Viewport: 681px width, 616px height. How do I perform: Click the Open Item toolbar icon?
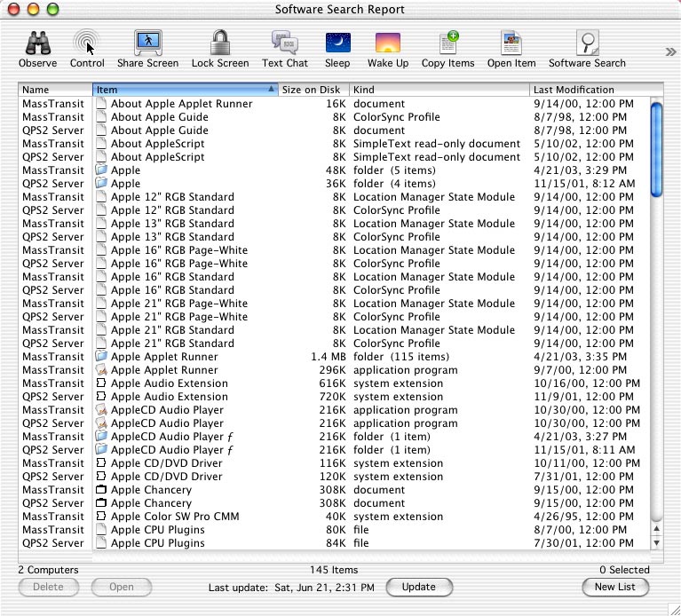(511, 42)
